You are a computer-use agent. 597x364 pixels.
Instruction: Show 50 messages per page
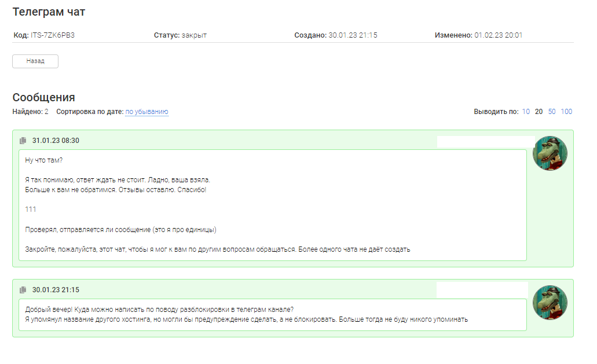click(x=552, y=112)
